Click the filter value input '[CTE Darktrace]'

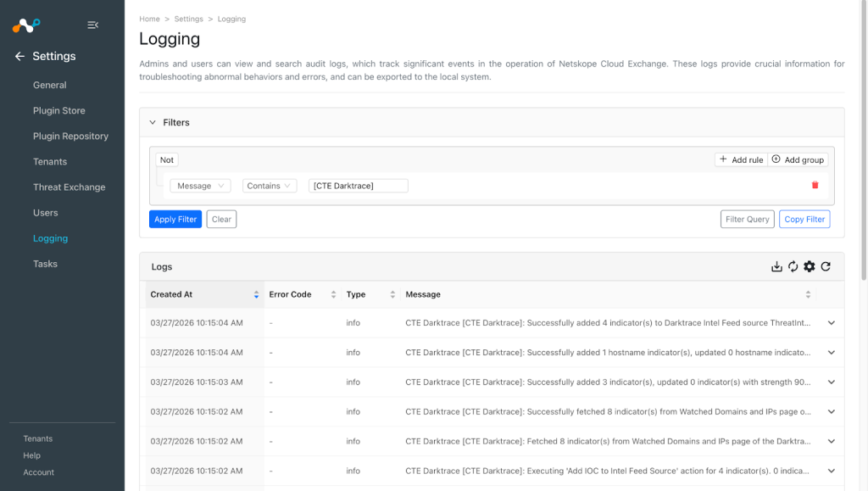pyautogui.click(x=359, y=186)
